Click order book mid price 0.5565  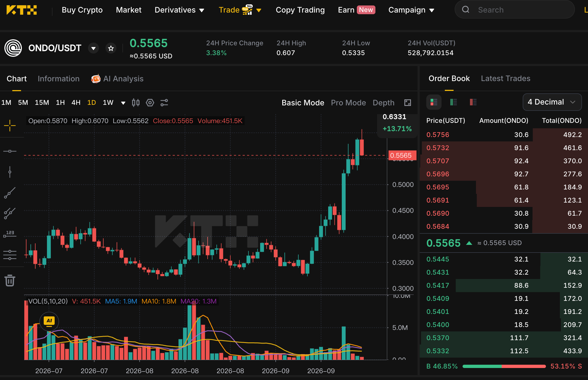443,243
